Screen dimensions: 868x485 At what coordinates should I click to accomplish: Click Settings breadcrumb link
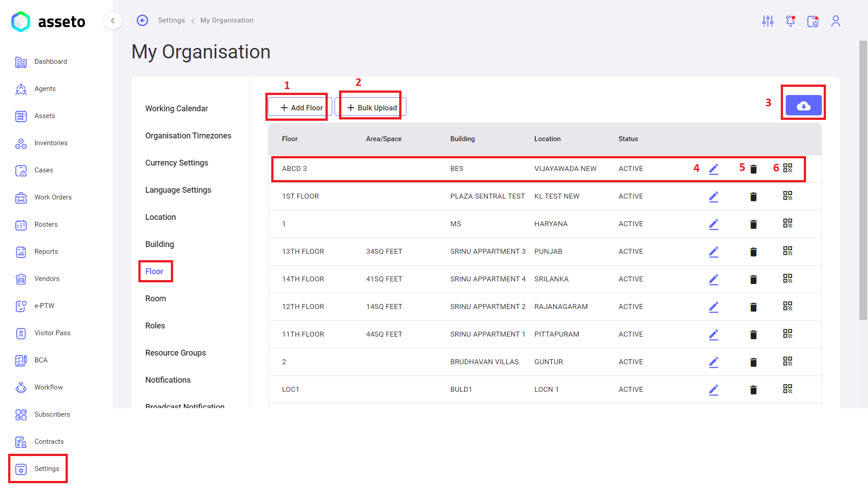point(171,20)
